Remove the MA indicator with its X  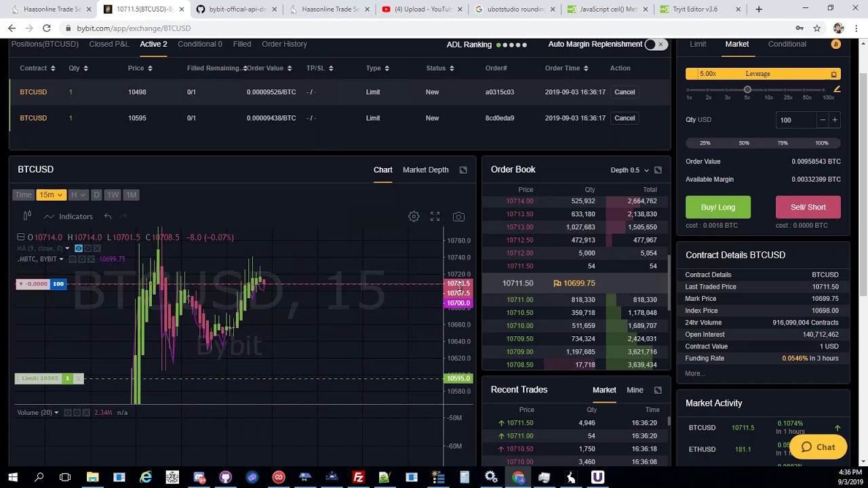coord(96,248)
